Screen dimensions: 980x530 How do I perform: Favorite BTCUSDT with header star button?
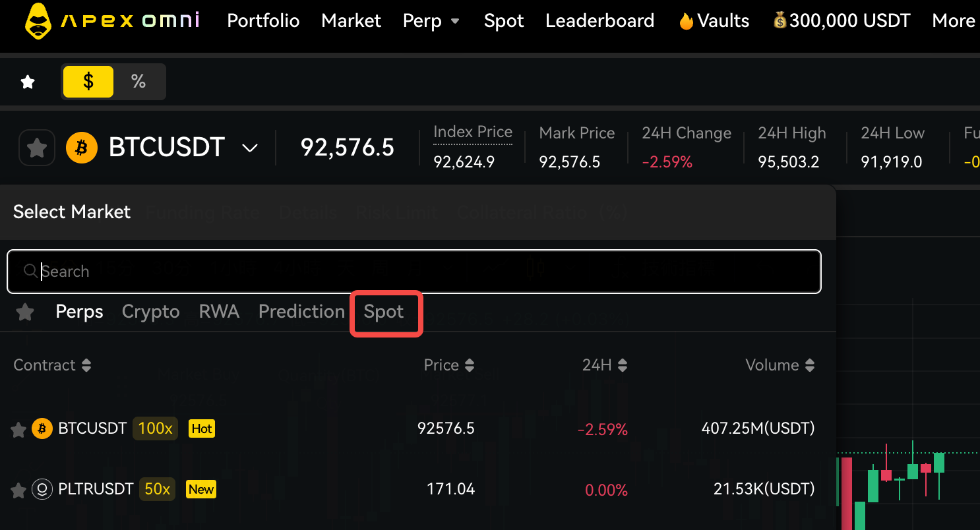coord(37,148)
